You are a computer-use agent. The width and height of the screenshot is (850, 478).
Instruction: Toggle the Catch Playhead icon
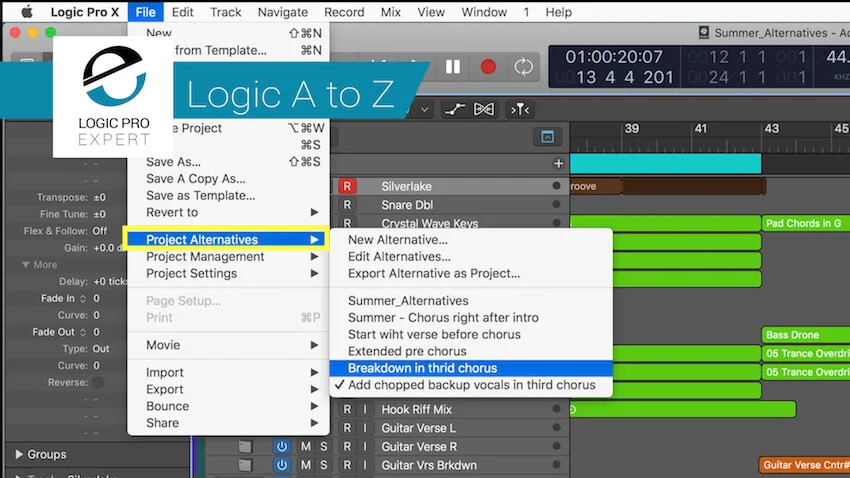tap(519, 109)
